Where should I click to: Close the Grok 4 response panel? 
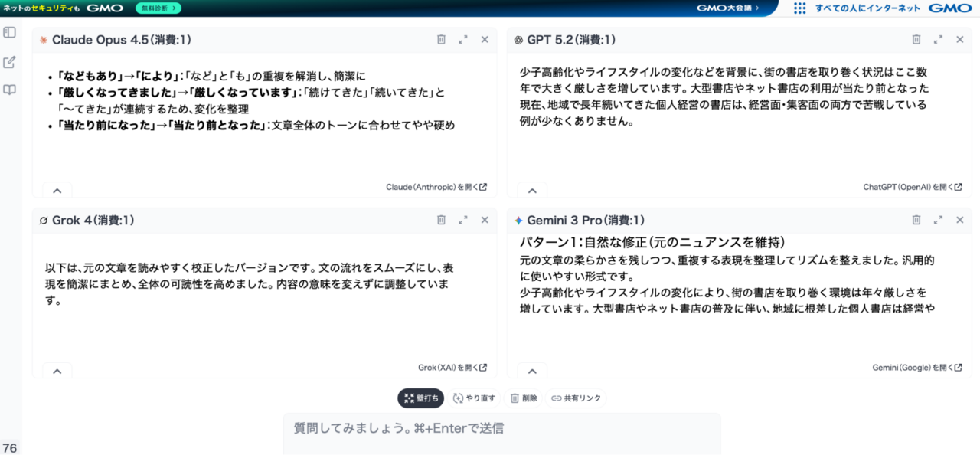tap(485, 220)
